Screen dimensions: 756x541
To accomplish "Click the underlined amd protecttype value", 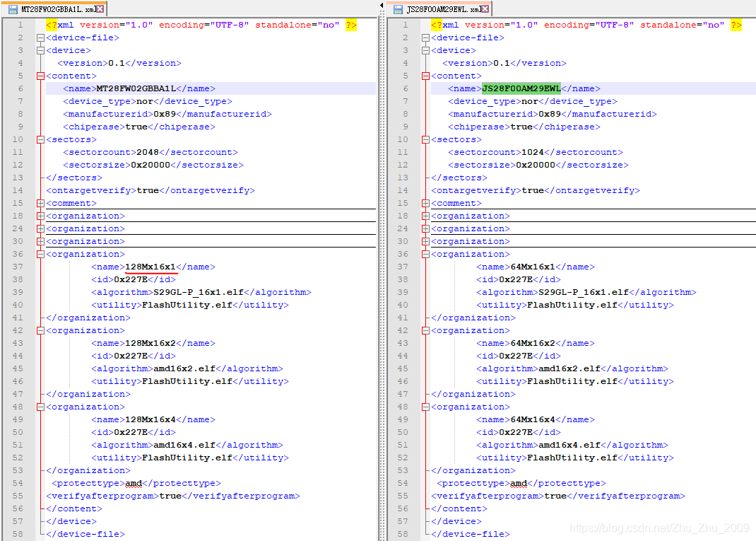I will click(x=134, y=483).
